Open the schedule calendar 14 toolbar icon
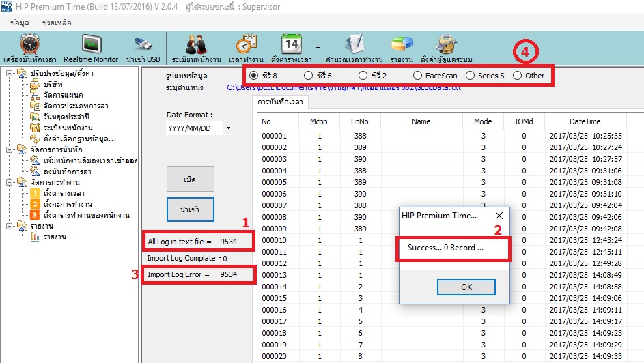Image resolution: width=644 pixels, height=363 pixels. pyautogui.click(x=292, y=44)
